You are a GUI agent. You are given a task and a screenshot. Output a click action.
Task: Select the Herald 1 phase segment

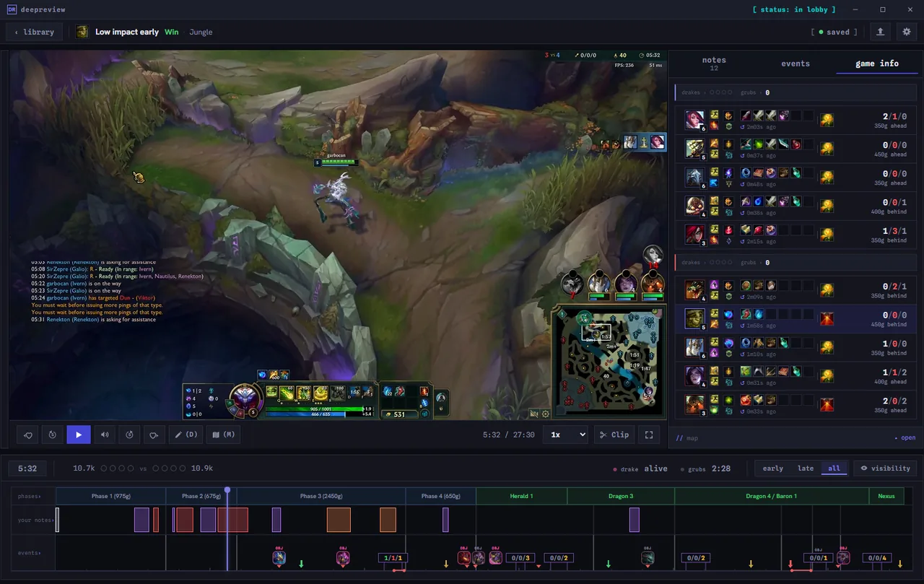click(521, 496)
